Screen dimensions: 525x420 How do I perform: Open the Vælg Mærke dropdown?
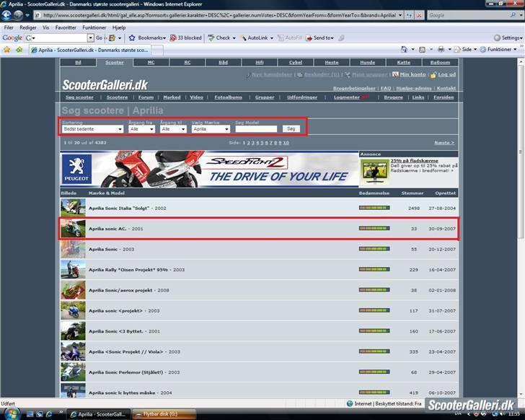[x=211, y=128]
